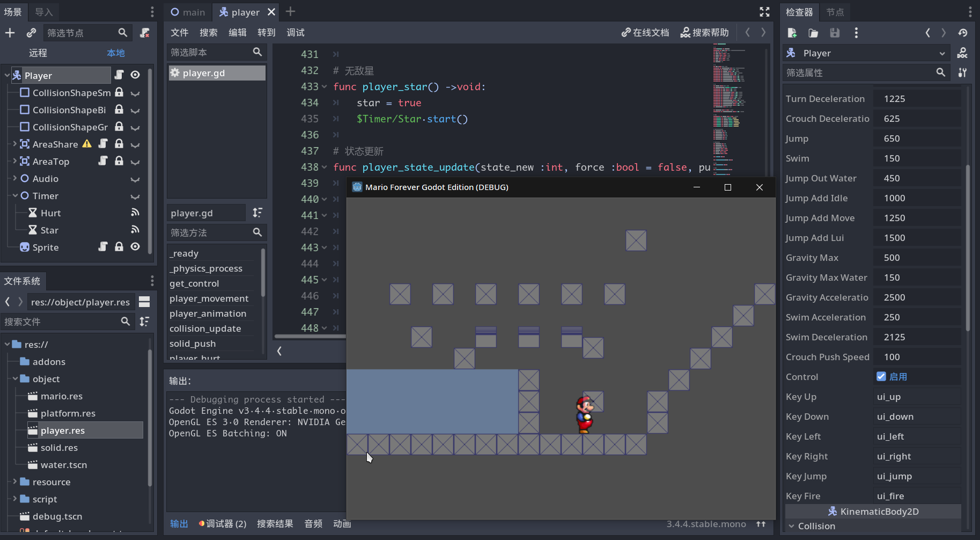Save the current resource from the Inspector
The image size is (980, 540).
834,32
